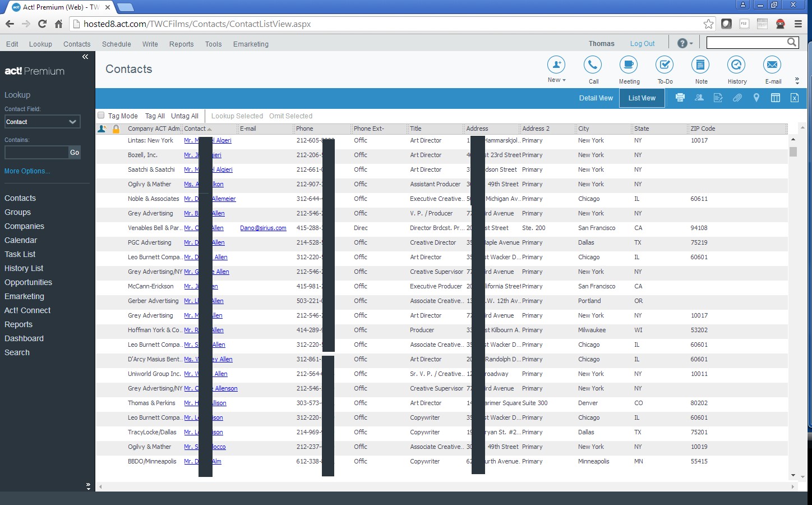Image resolution: width=812 pixels, height=505 pixels.
Task: Open the Dano@sirius.com email link
Action: [x=263, y=228]
